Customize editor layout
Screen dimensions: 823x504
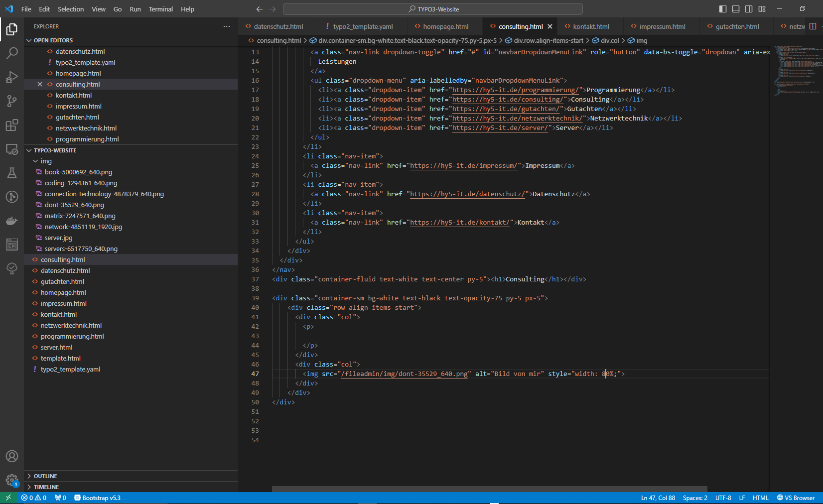click(x=762, y=9)
